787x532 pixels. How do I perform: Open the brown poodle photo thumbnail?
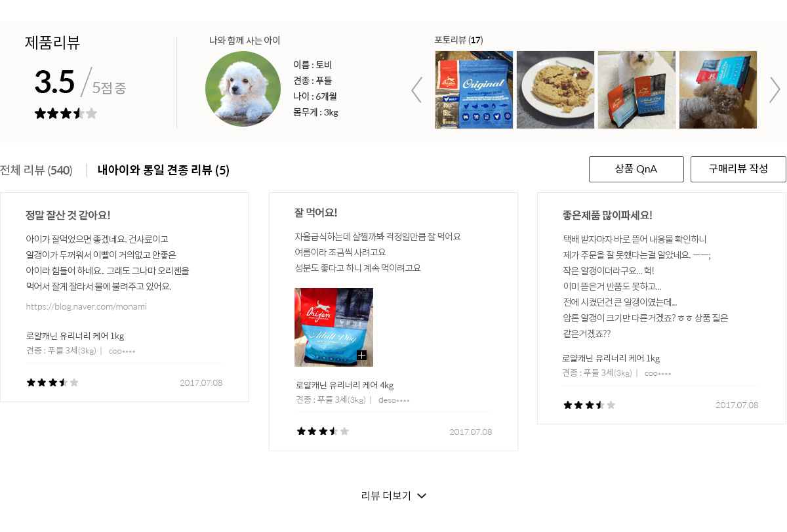[x=718, y=90]
